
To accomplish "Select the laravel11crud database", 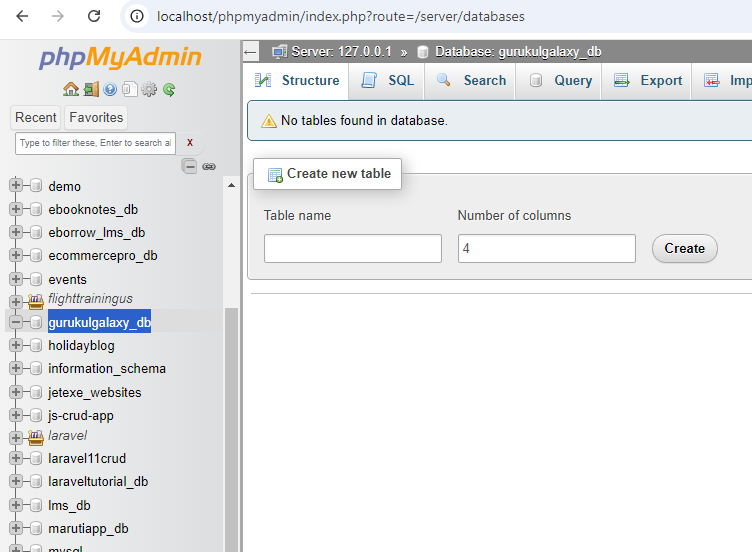I will pyautogui.click(x=87, y=458).
